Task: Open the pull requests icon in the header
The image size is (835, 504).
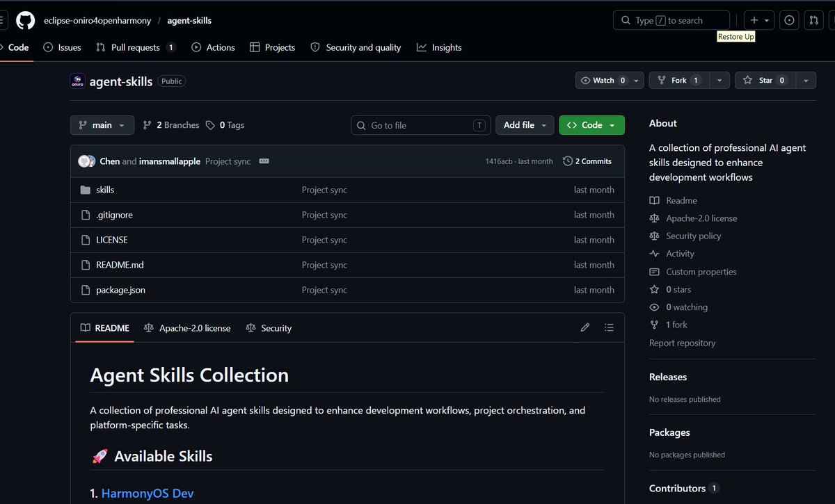Action: pos(814,21)
